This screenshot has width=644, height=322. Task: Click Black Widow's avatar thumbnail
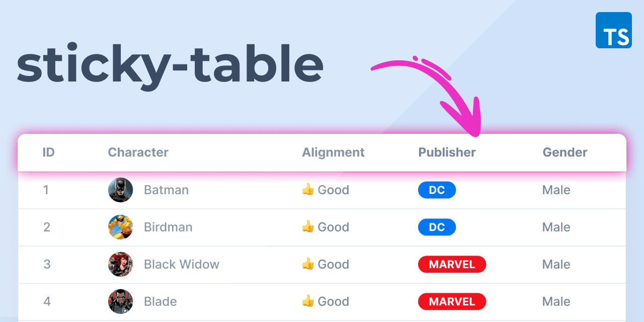tap(120, 264)
